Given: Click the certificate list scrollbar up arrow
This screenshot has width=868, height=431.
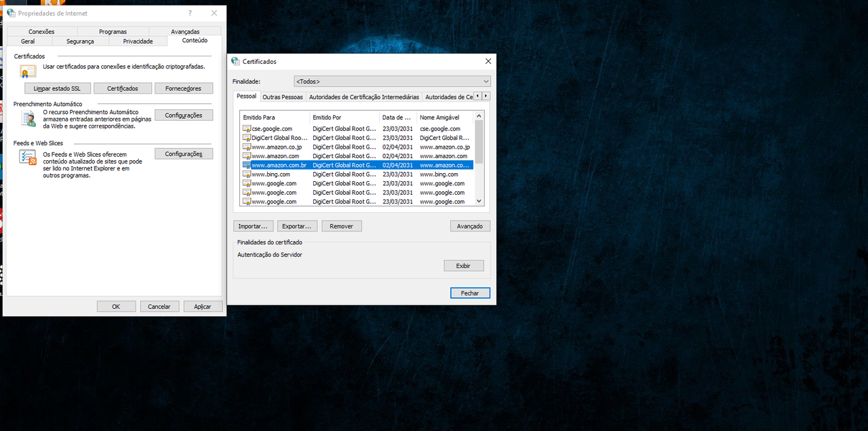Looking at the screenshot, I should [479, 116].
